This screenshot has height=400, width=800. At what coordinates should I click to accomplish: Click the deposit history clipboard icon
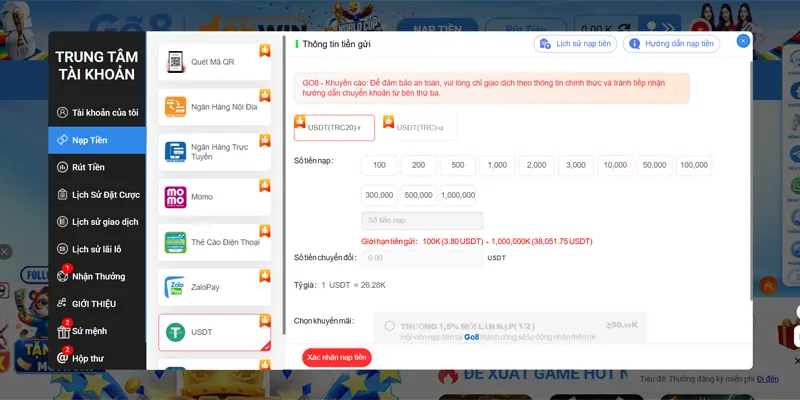point(545,44)
